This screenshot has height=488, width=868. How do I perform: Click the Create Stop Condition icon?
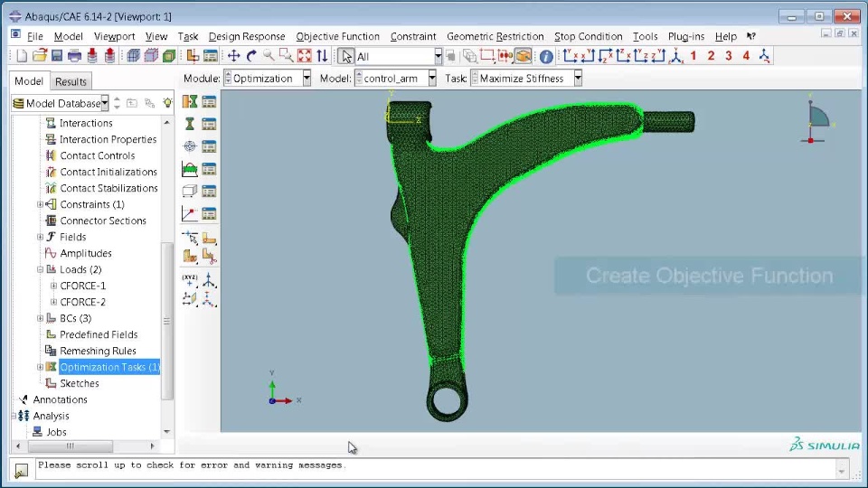pyautogui.click(x=190, y=213)
